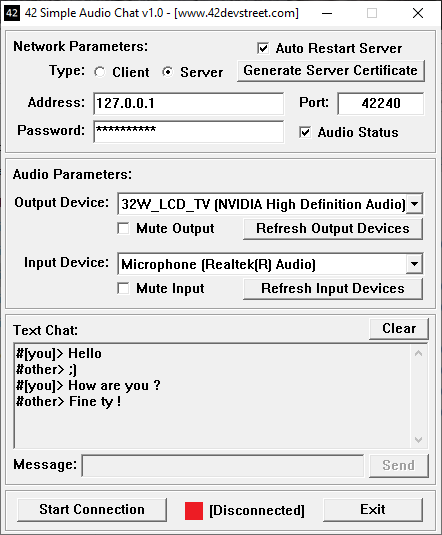
Task: Enable the Auto Restart Server checkbox
Action: [263, 48]
